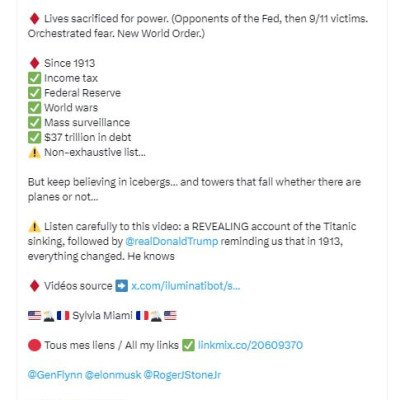Click the green checkmark before linkmix link
The height and width of the screenshot is (400, 400).
[188, 345]
